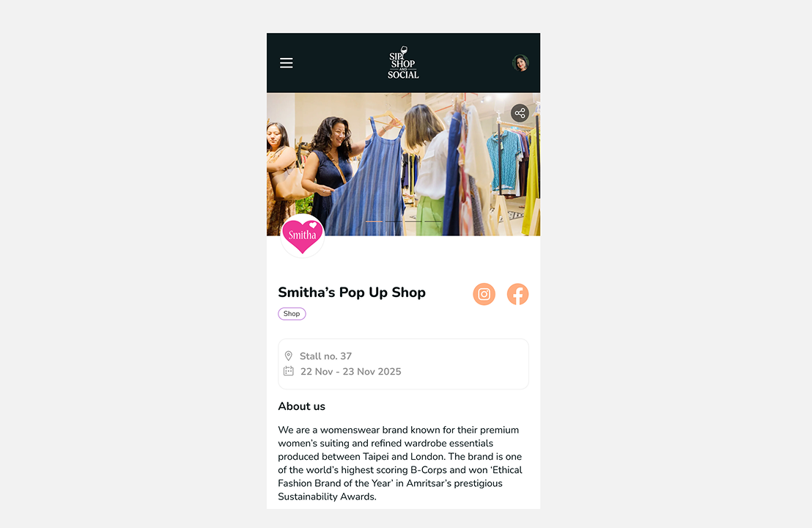Click the Smitha's Pop Up Shop title

point(352,293)
